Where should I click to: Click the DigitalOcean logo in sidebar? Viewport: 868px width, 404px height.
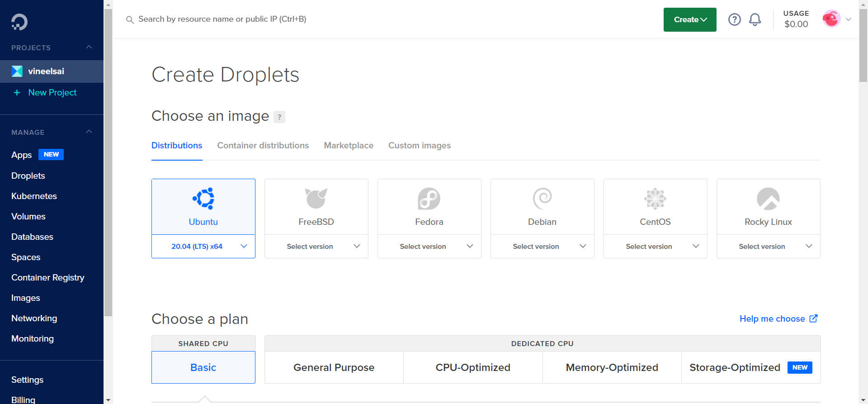pos(19,22)
